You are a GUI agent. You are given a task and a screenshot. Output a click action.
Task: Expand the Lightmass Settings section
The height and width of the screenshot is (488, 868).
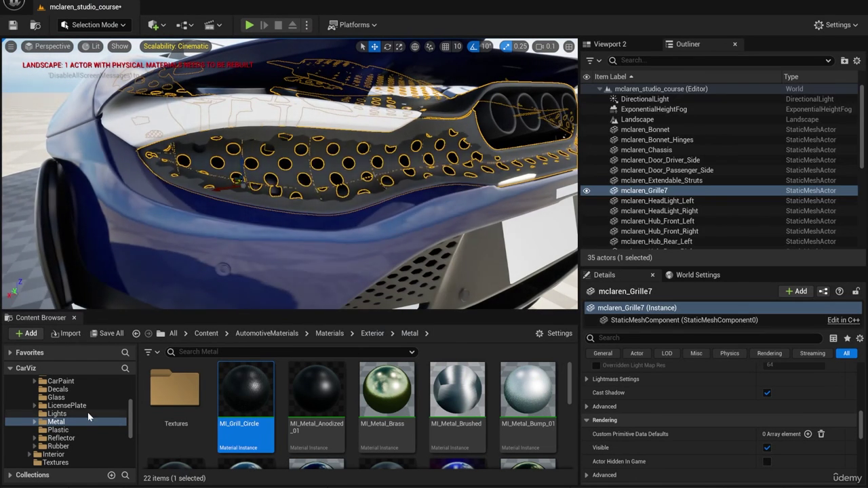tap(587, 380)
